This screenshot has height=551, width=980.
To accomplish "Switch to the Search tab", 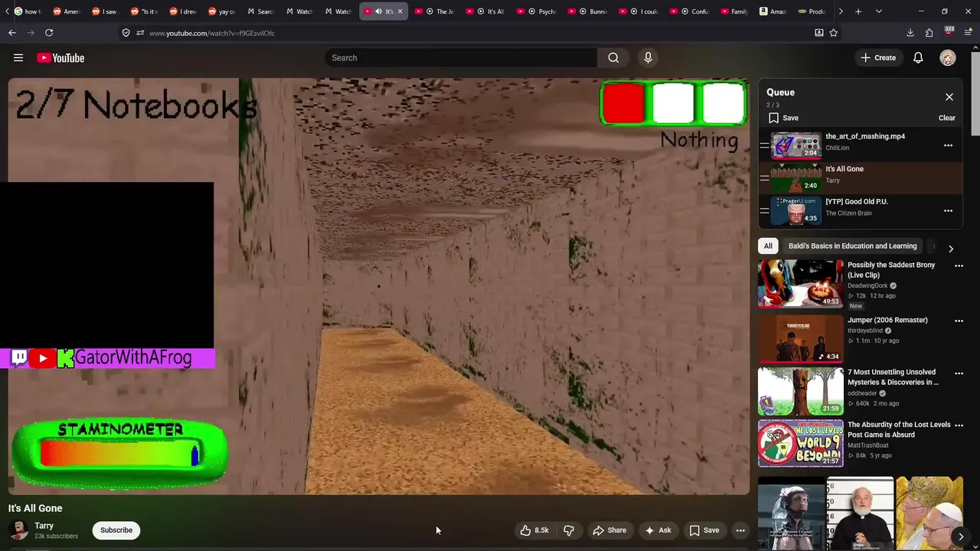I will [x=260, y=11].
